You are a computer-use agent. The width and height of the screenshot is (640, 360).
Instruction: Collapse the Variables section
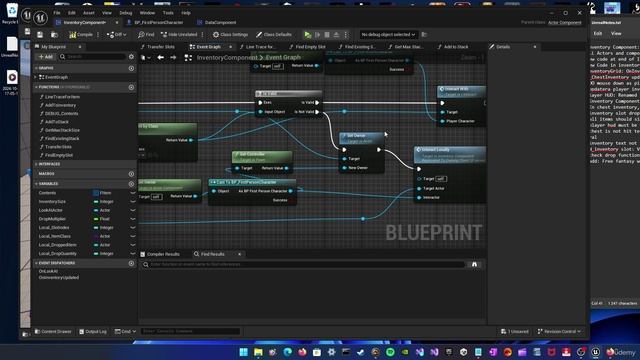(x=36, y=184)
